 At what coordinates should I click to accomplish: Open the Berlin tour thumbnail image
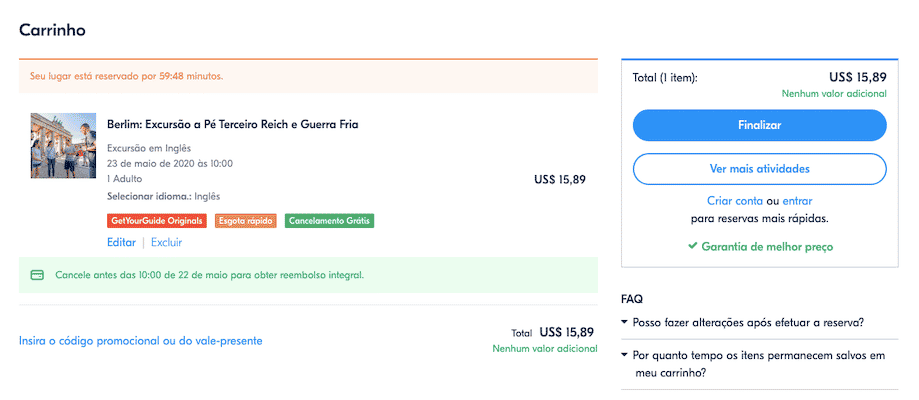pyautogui.click(x=63, y=145)
